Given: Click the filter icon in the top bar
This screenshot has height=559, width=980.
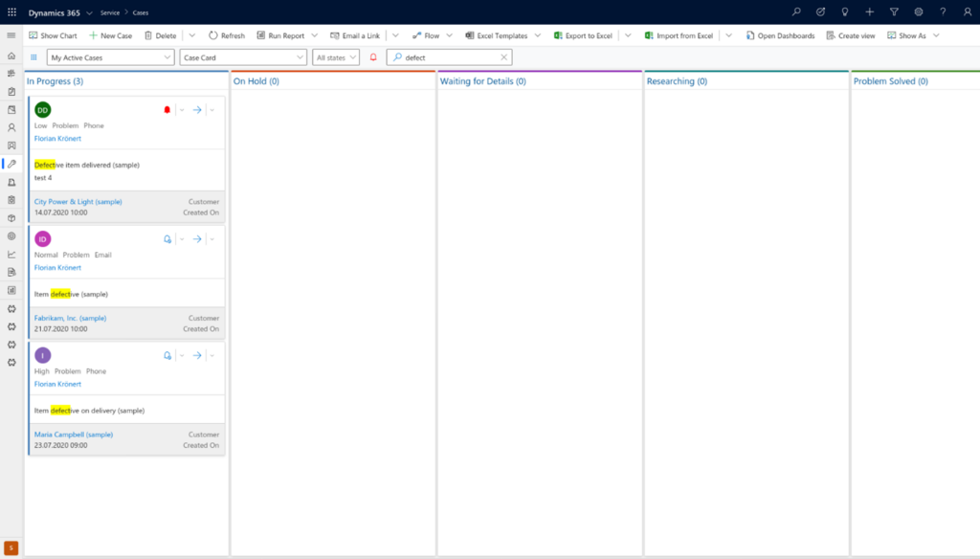Looking at the screenshot, I should 894,12.
